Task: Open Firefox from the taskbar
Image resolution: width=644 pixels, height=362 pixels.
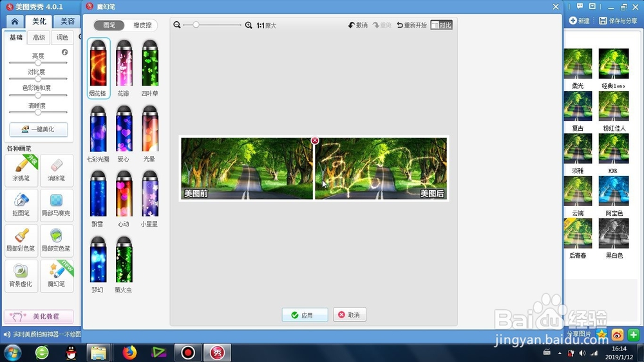Action: (x=129, y=352)
